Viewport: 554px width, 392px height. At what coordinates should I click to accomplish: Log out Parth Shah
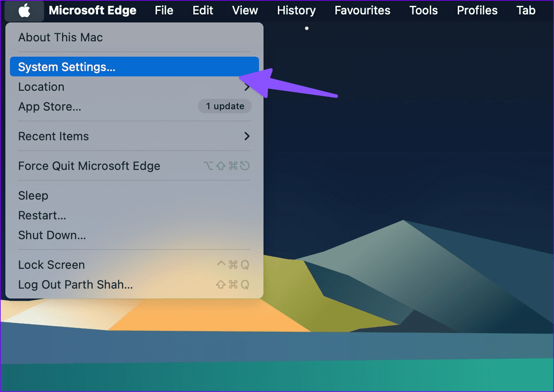pyautogui.click(x=75, y=285)
